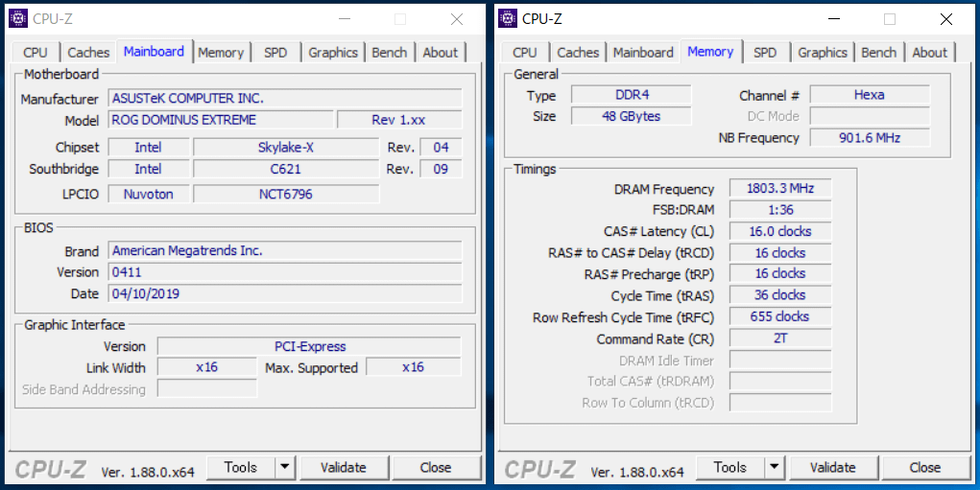
Task: Click LPCIO vendor value Nuvoton
Action: [149, 194]
